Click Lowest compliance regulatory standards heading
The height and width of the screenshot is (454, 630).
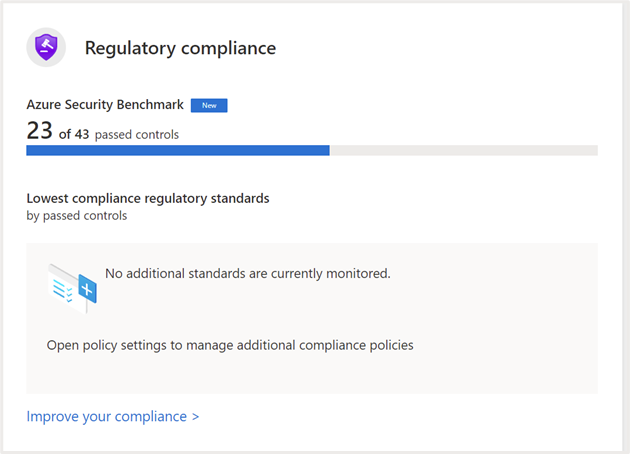148,198
